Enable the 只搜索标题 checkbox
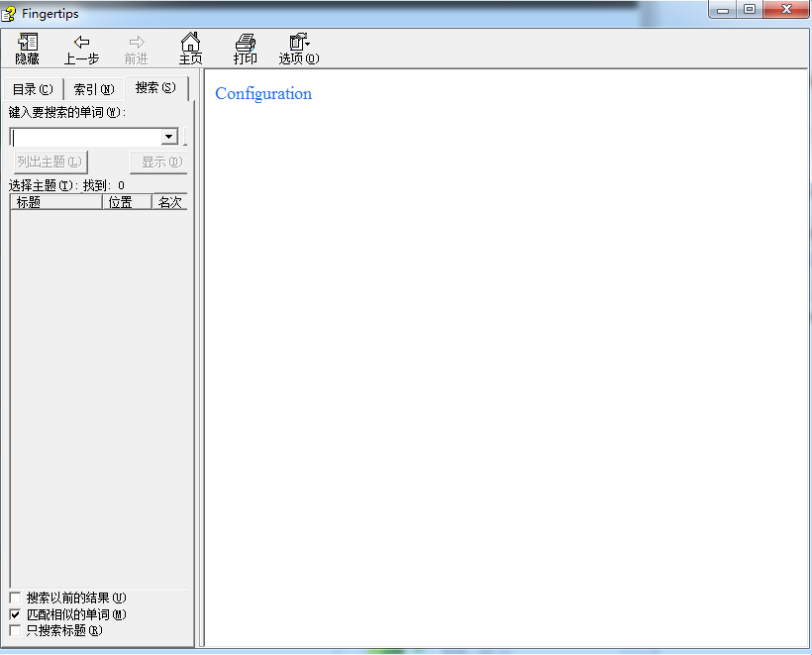The width and height of the screenshot is (812, 655). click(x=15, y=629)
